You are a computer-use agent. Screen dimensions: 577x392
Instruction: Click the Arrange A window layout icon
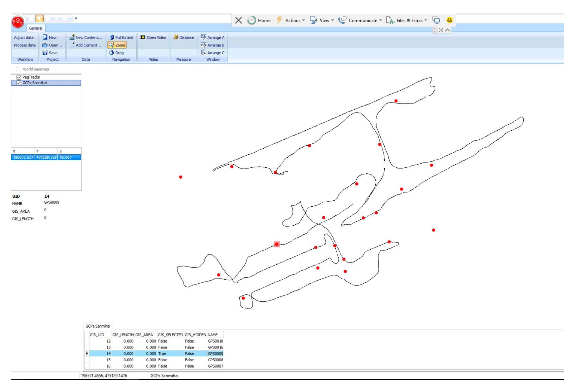[204, 37]
